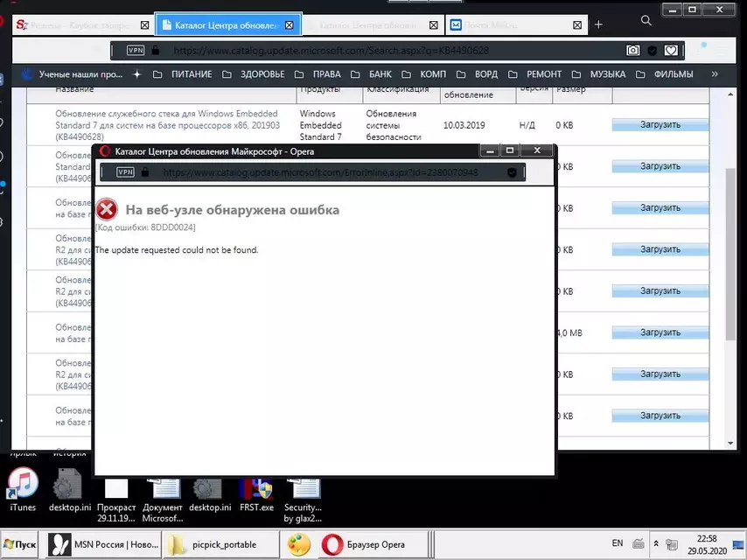
Task: Open the ПИТАНИЕ bookmarks folder
Action: 183,74
